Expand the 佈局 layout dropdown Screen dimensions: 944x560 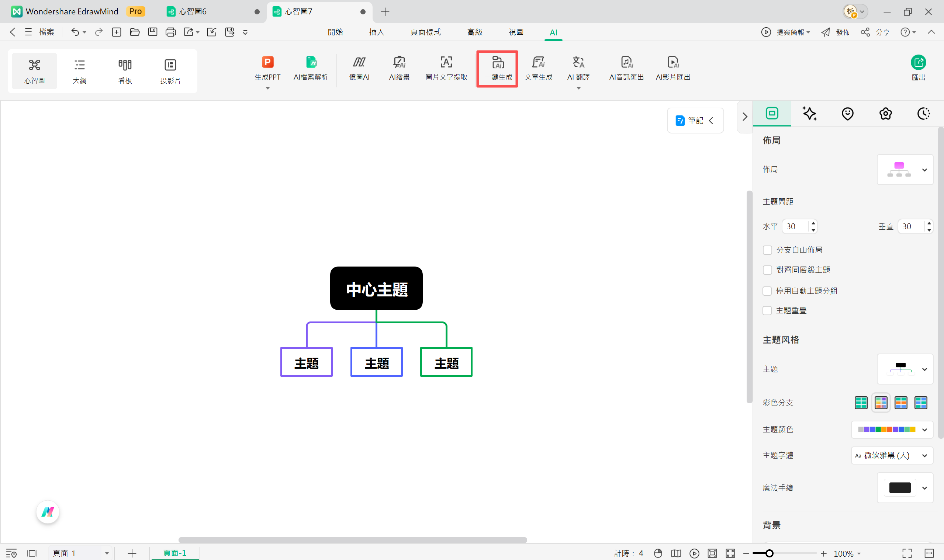pos(905,170)
